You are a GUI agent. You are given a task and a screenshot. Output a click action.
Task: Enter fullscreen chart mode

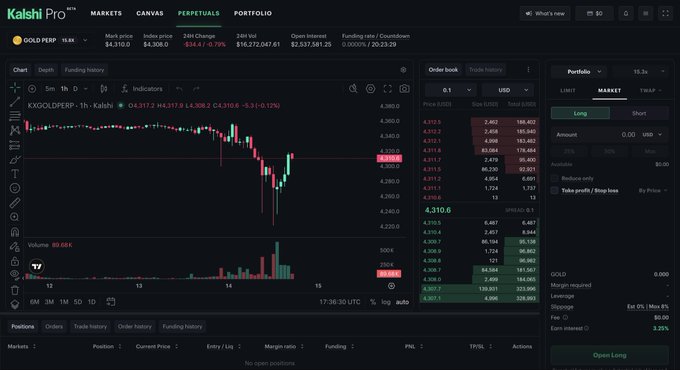[x=387, y=88]
